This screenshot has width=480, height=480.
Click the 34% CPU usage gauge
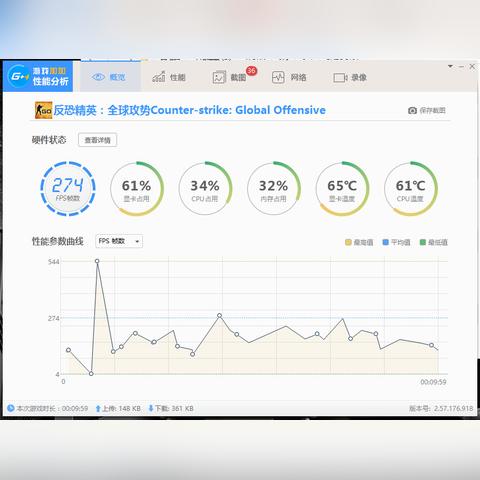point(205,188)
